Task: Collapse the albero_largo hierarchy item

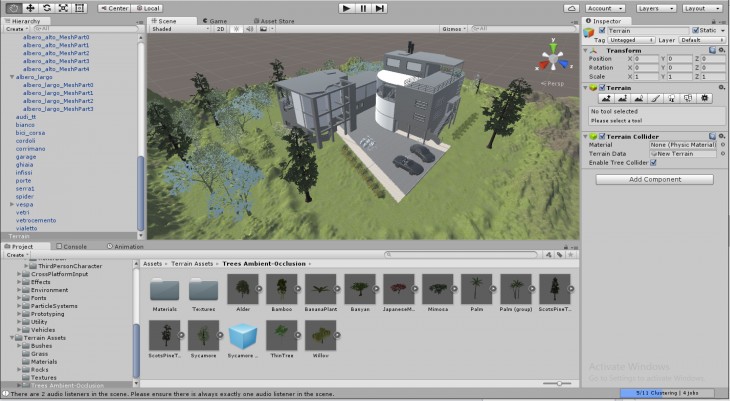Action: point(11,77)
